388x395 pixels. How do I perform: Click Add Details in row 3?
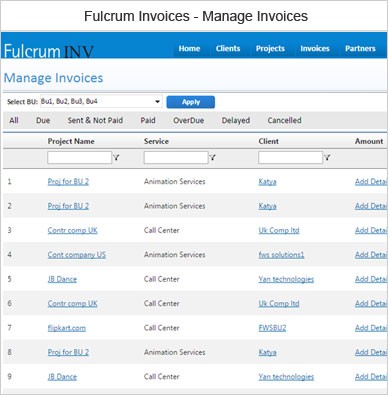[371, 230]
